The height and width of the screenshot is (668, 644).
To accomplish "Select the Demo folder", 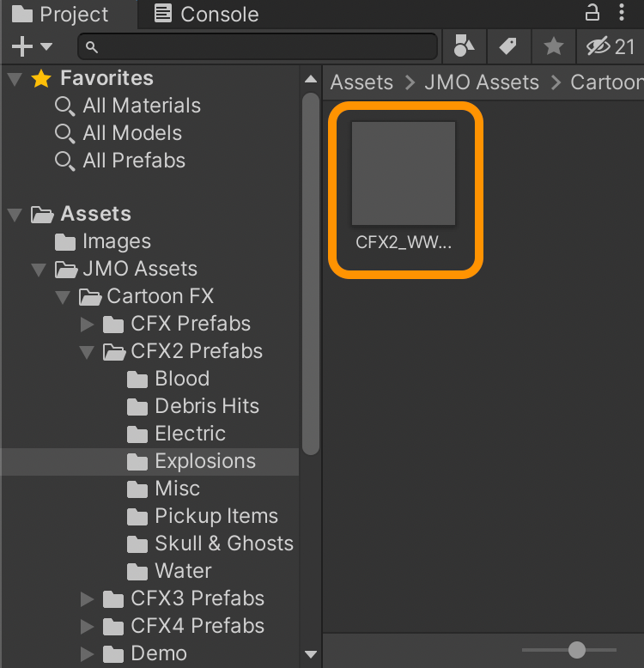I will click(145, 654).
